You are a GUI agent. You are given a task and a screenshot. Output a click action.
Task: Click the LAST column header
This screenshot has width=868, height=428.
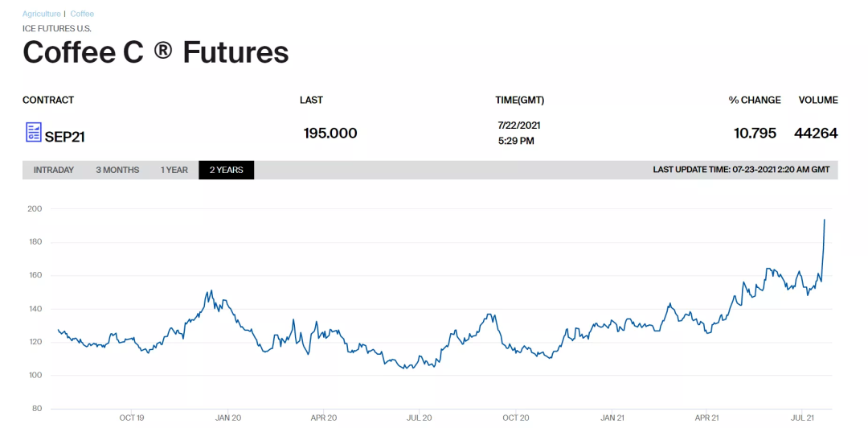(x=311, y=101)
